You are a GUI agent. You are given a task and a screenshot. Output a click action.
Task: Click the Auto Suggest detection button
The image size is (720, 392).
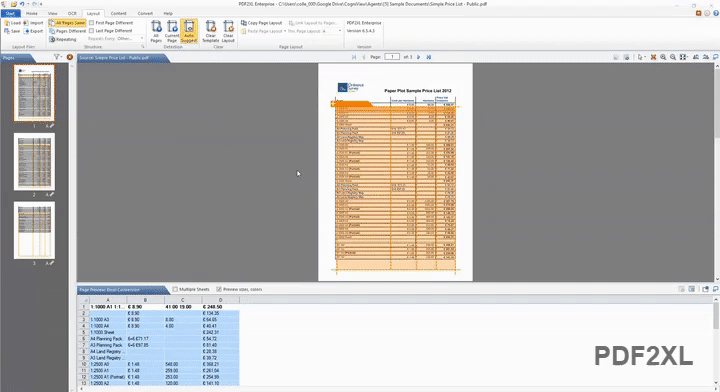[189, 31]
